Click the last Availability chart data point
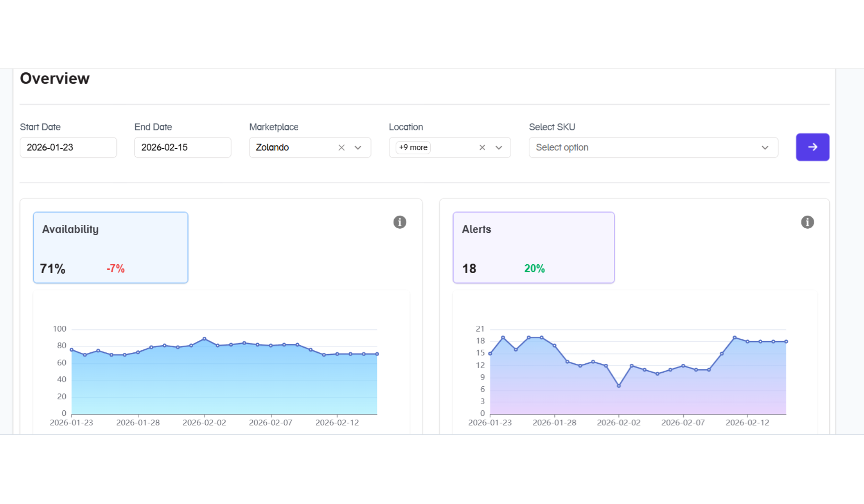The width and height of the screenshot is (864, 504). click(x=377, y=354)
